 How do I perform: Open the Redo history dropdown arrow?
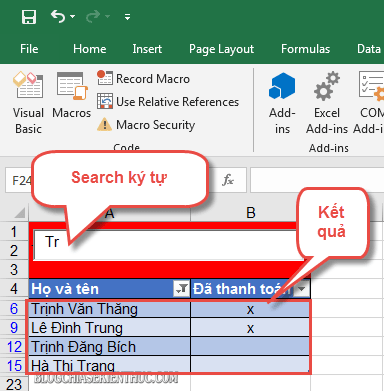(107, 16)
